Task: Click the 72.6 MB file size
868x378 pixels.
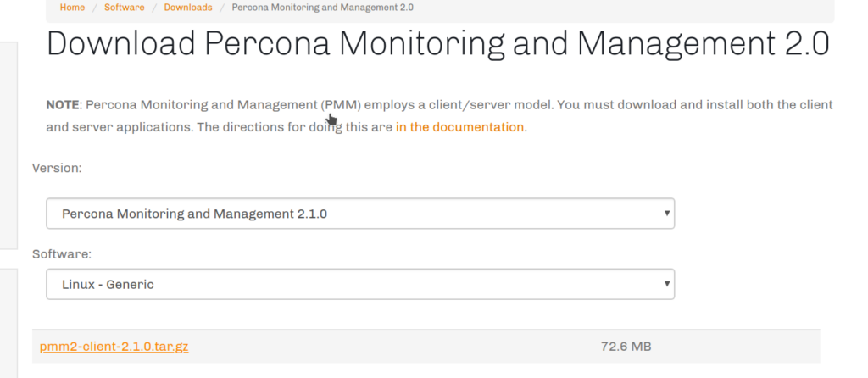Action: 626,347
